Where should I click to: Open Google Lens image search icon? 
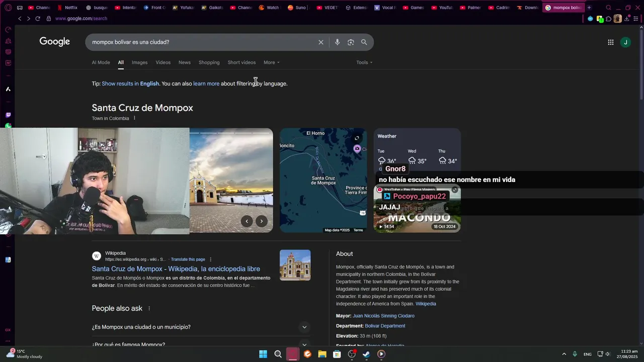point(351,42)
